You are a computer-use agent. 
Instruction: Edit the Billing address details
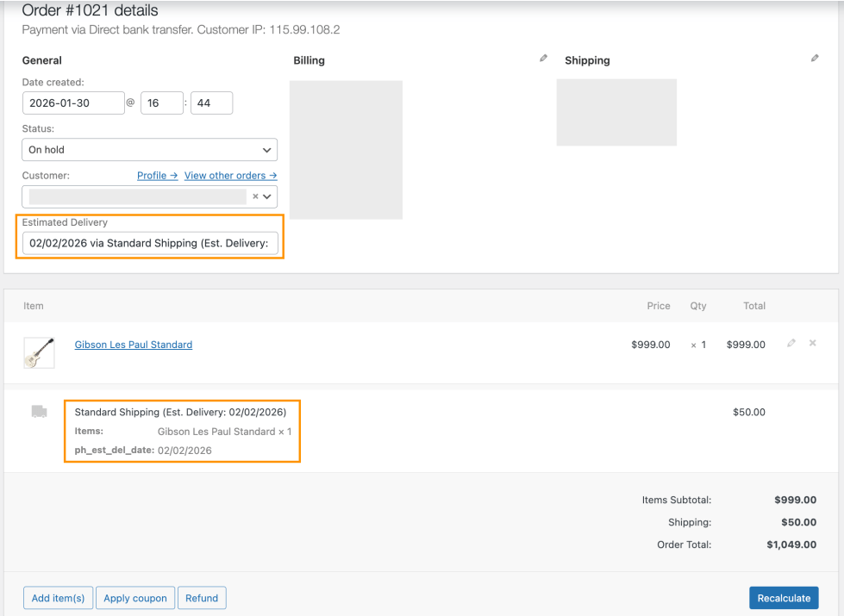[542, 58]
